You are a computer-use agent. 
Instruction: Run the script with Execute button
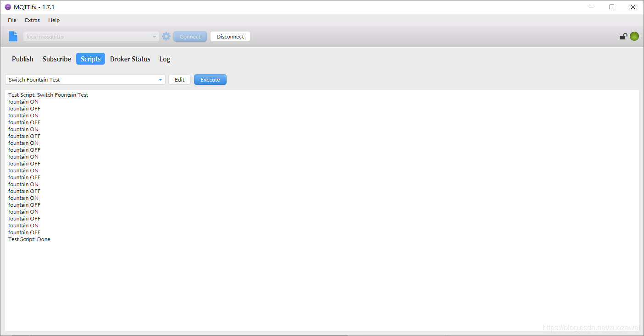tap(210, 80)
